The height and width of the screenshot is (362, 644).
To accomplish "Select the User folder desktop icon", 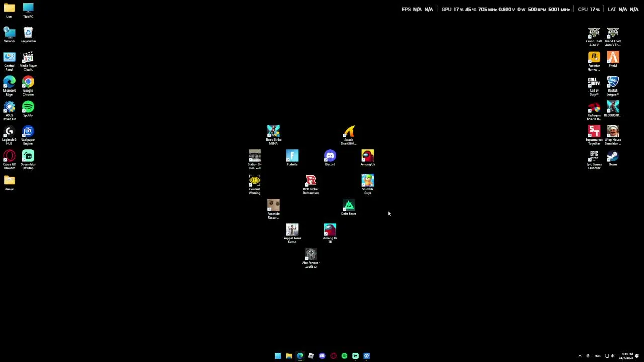I will (9, 11).
